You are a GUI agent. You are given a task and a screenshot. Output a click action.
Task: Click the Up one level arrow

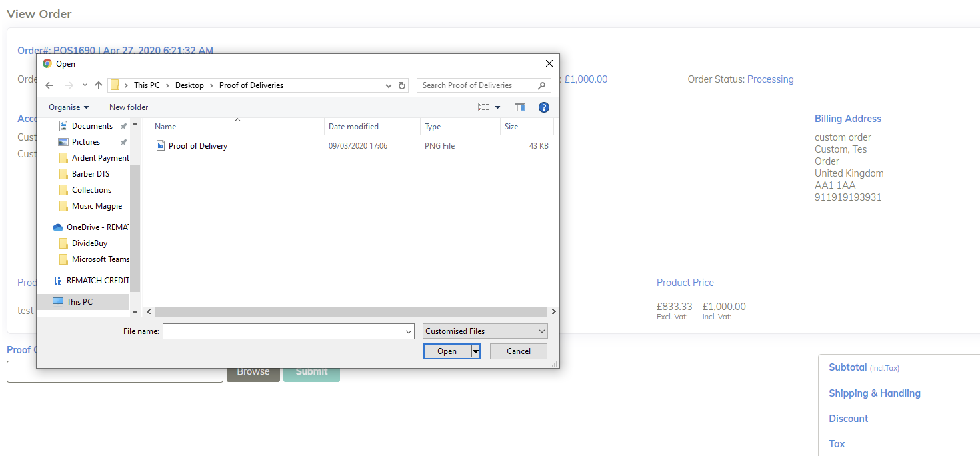click(99, 85)
